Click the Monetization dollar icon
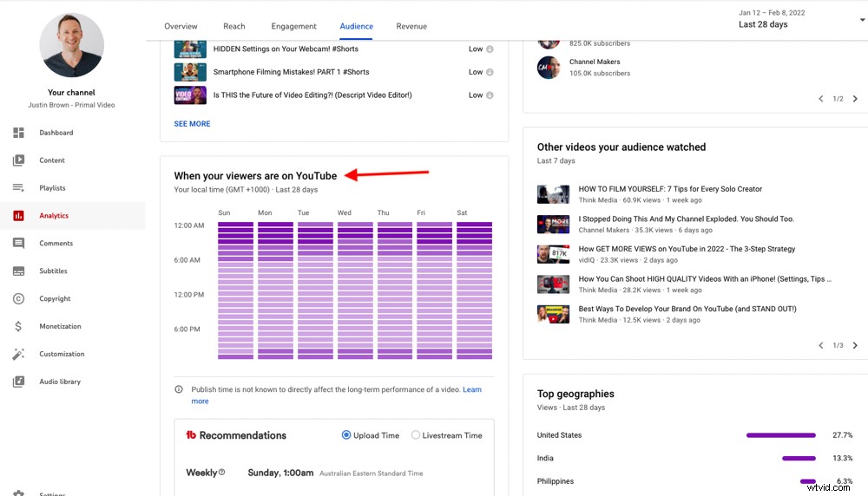The height and width of the screenshot is (496, 868). 18,326
